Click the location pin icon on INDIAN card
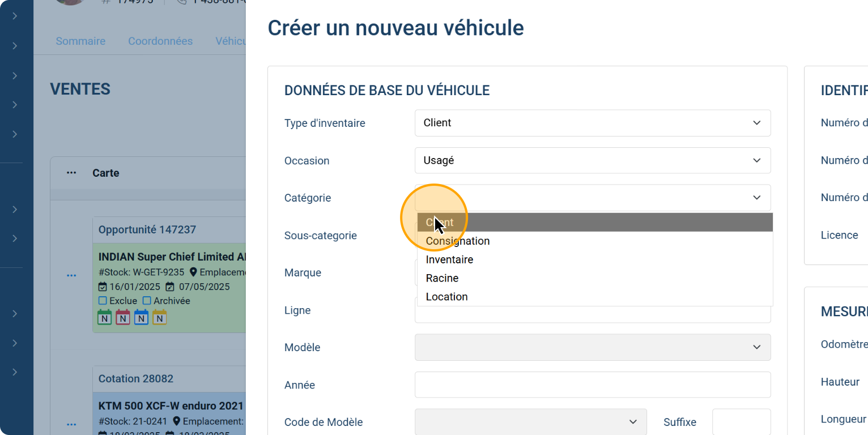The height and width of the screenshot is (435, 868). point(193,272)
